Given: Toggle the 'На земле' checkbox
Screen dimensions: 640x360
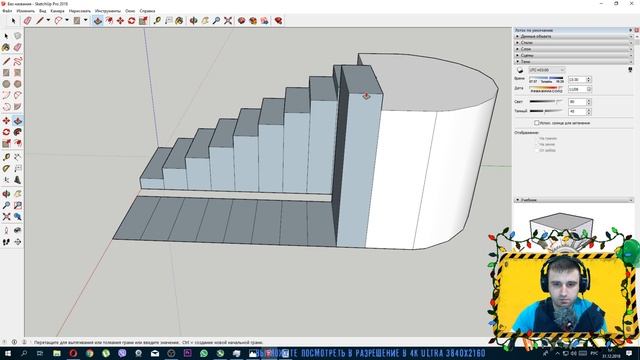Looking at the screenshot, I should (537, 144).
